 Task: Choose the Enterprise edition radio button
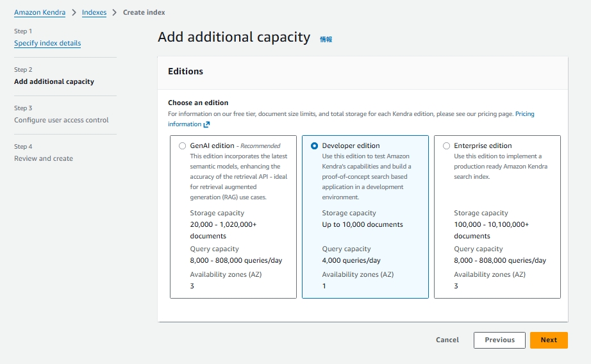pyautogui.click(x=447, y=146)
